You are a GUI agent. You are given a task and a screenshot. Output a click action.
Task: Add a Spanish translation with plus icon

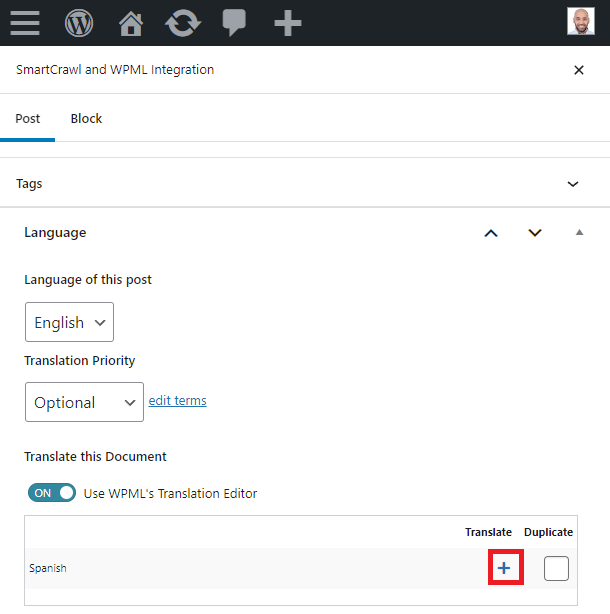505,567
